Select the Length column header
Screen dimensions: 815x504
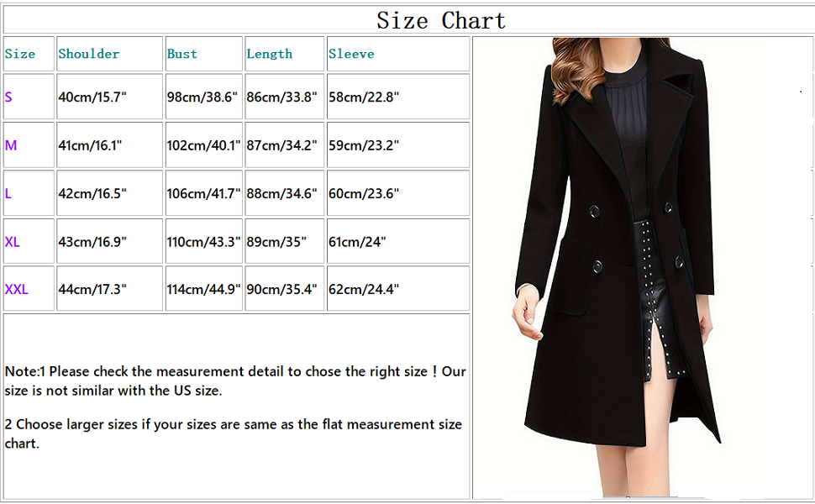pos(284,54)
